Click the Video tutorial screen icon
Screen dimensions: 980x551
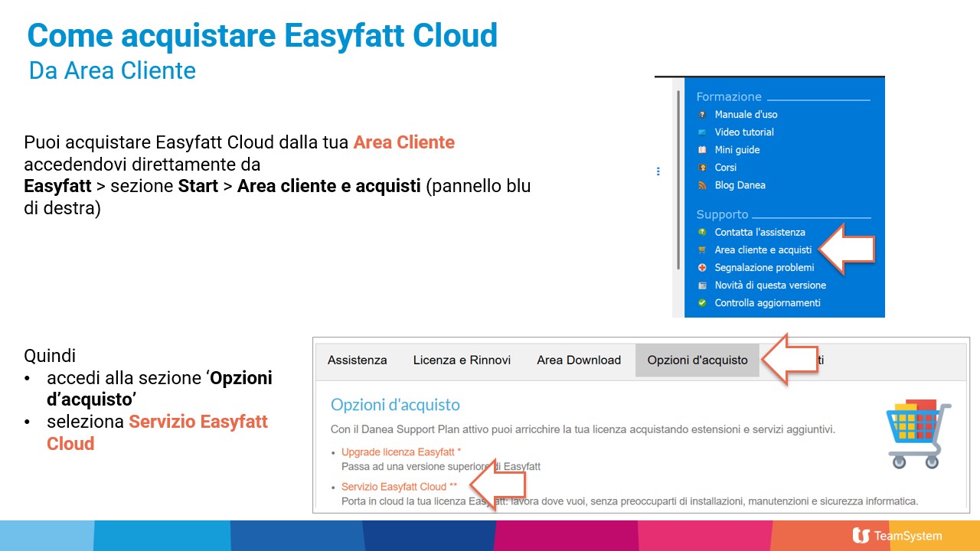click(702, 132)
